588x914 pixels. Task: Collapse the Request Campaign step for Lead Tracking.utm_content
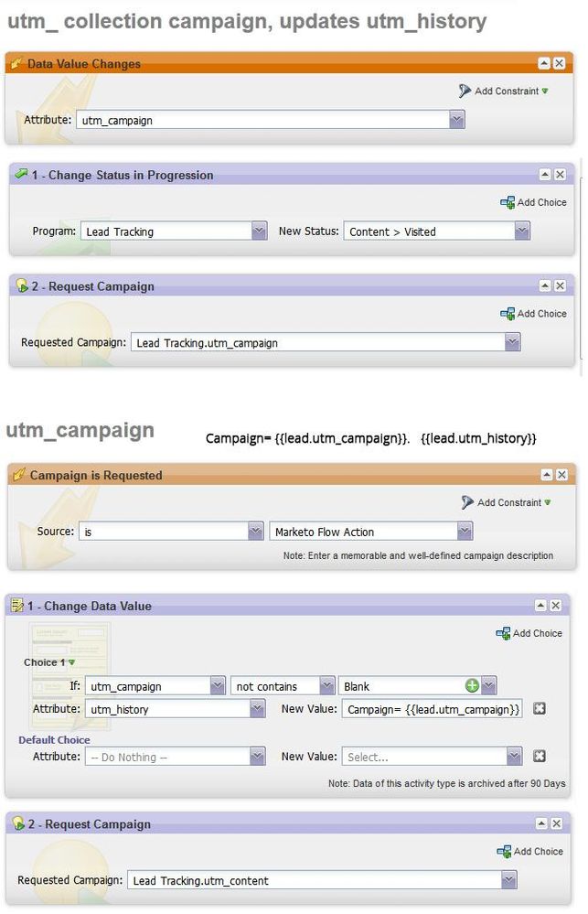coord(541,823)
